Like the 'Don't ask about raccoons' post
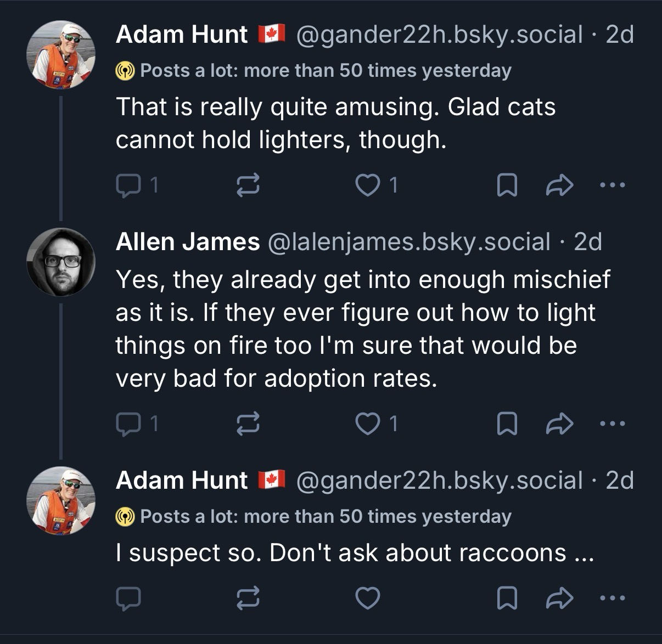 [x=367, y=598]
